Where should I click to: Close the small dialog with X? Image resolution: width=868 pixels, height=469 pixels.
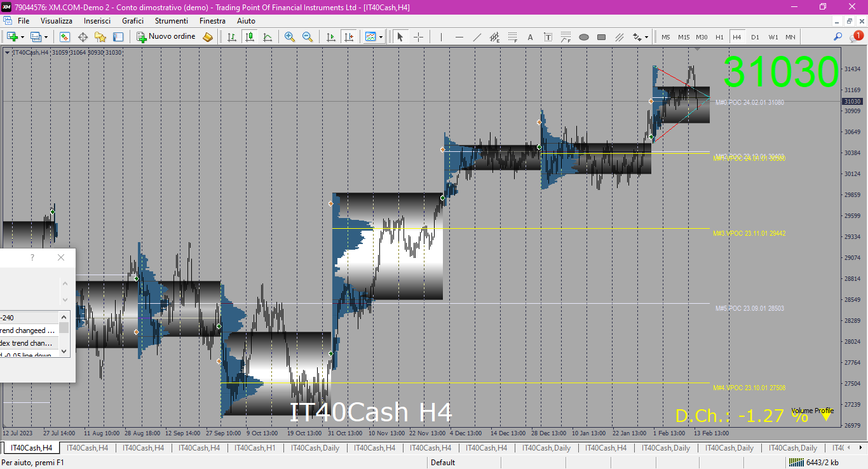[61, 257]
